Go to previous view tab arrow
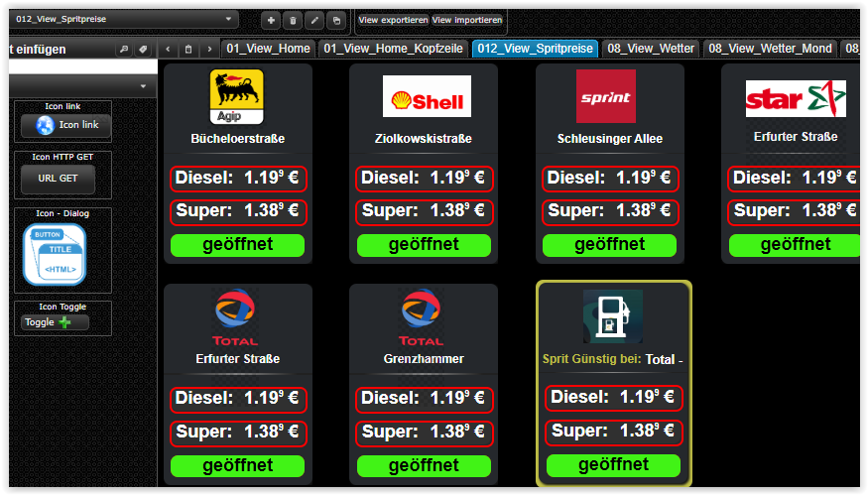The image size is (868, 495). coord(168,49)
